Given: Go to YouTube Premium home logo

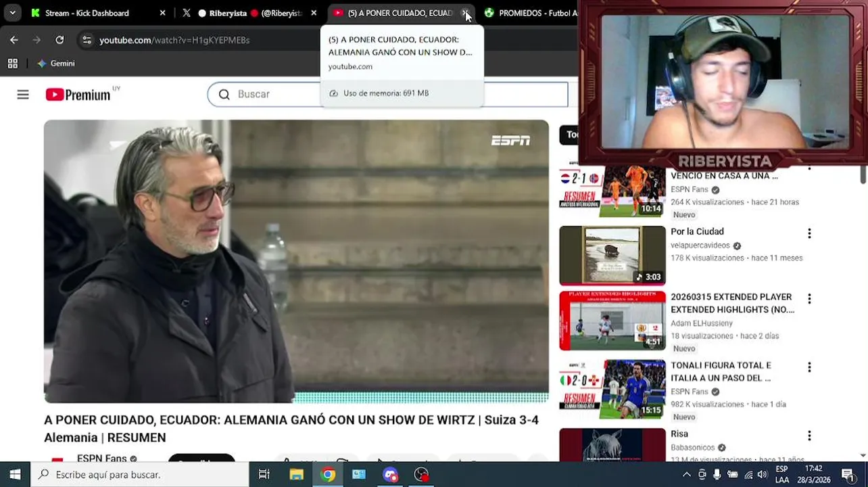Looking at the screenshot, I should [x=78, y=95].
